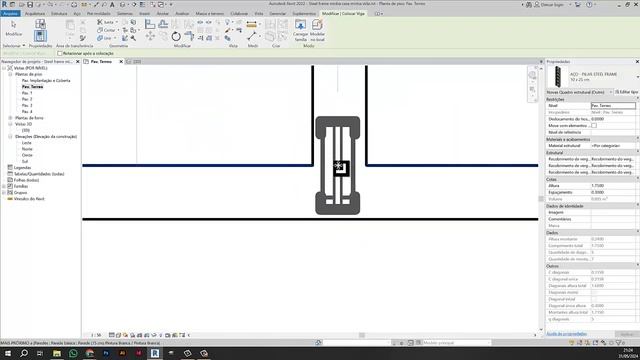The width and height of the screenshot is (640, 360).
Task: Open the Gerenciar ribbon tab
Action: point(278,13)
